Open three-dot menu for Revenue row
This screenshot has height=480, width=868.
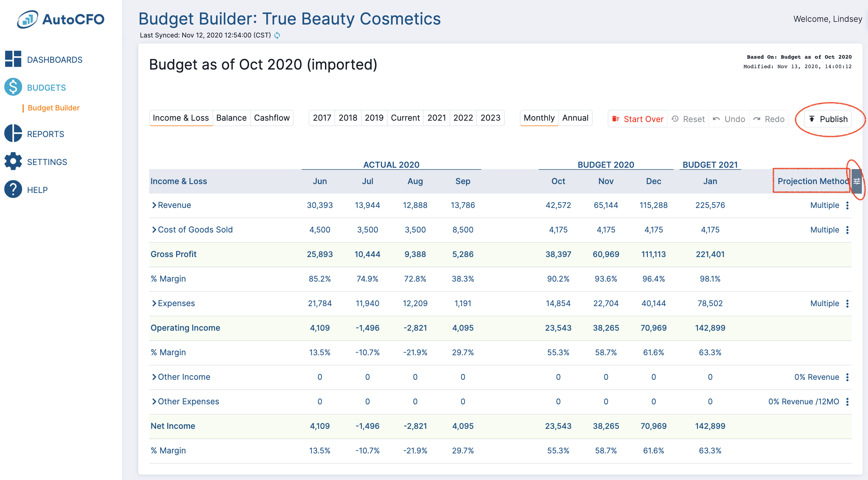tap(848, 205)
